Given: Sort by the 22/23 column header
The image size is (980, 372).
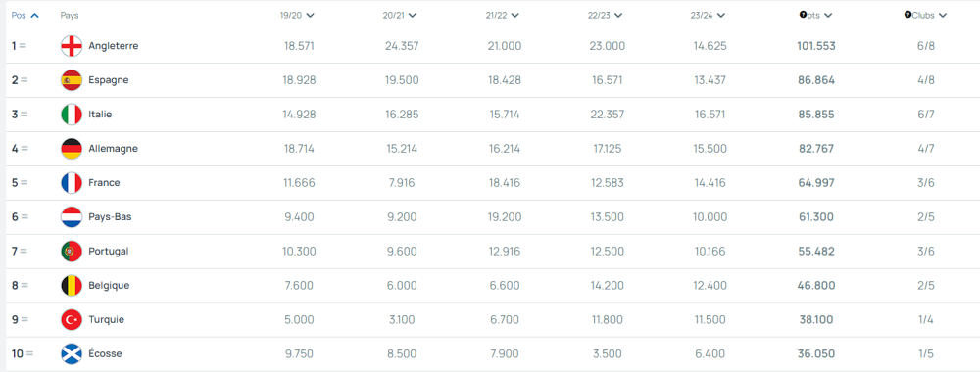Looking at the screenshot, I should pos(605,16).
